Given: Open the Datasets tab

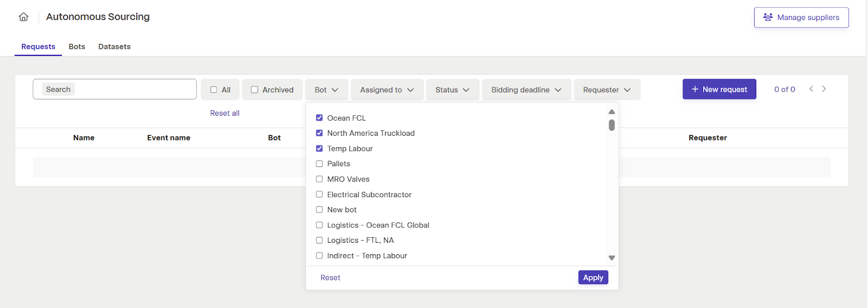Looking at the screenshot, I should click(114, 47).
